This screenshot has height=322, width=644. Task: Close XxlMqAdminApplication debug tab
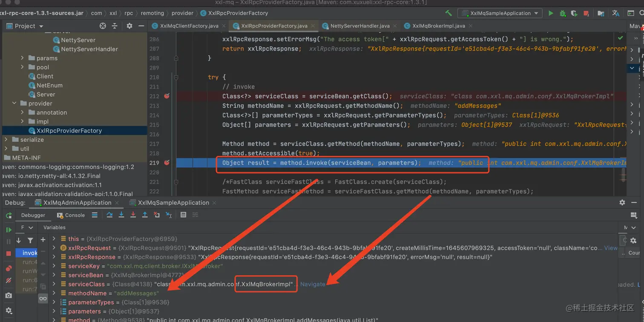click(117, 203)
